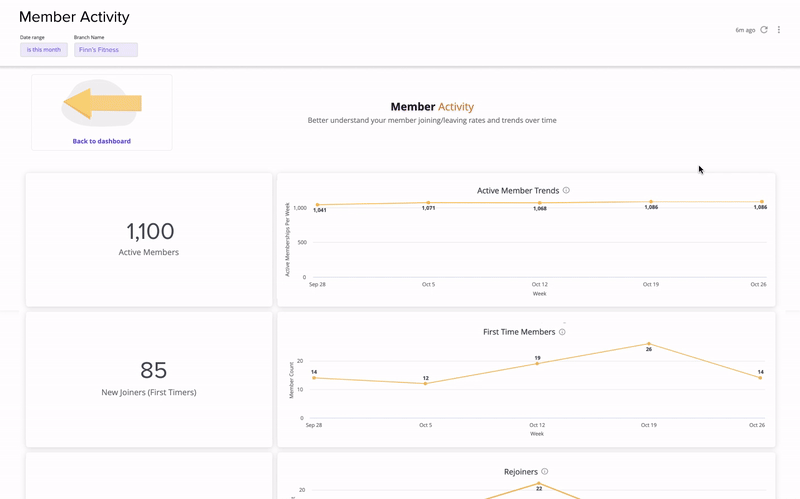
Task: Click the info icon beside Rejoiners
Action: pos(545,471)
